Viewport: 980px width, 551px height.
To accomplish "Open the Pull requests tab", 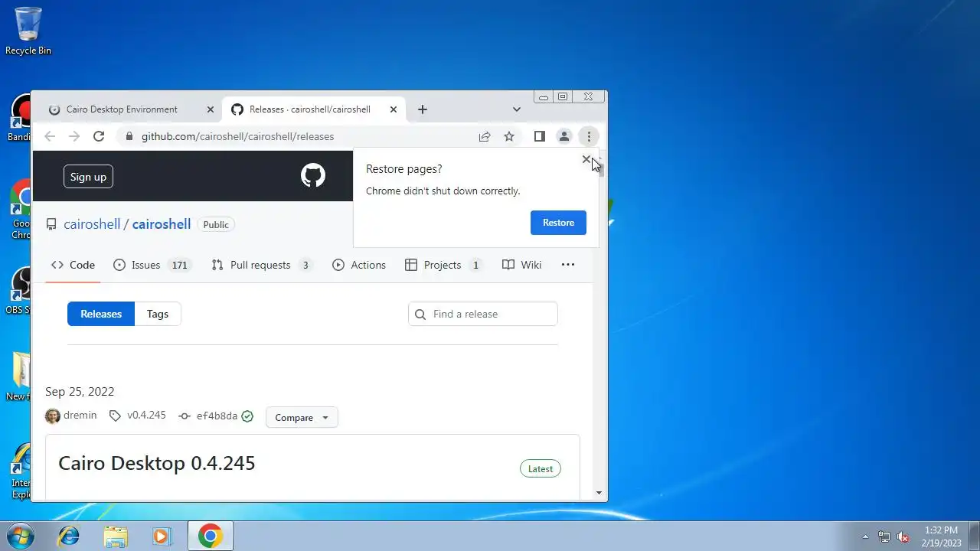I will [x=262, y=265].
